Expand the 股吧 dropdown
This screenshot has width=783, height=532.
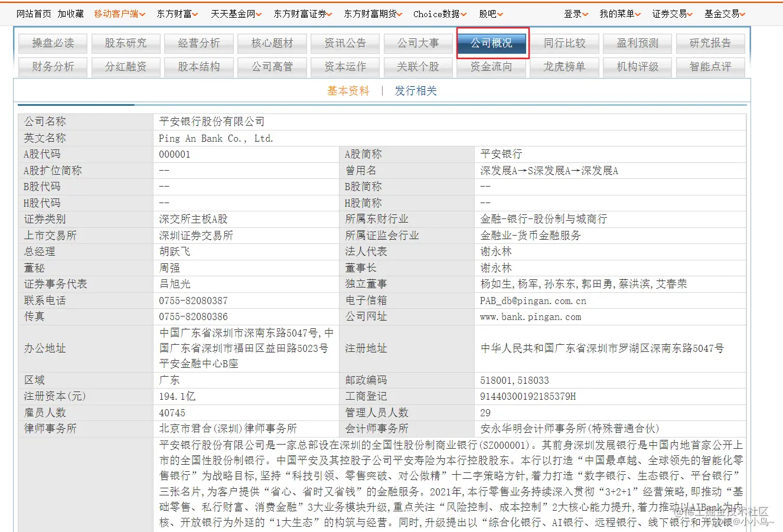click(491, 14)
